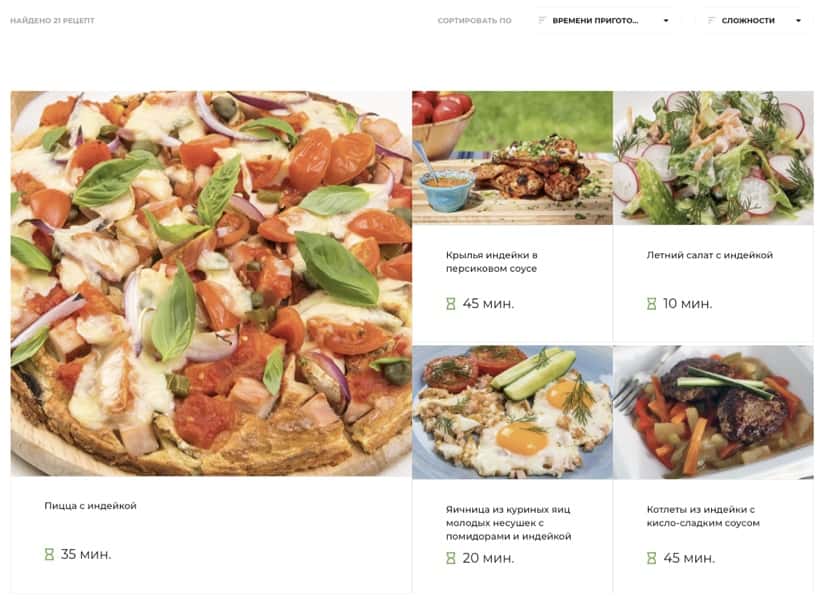Open the Пицца с индейкой recipe link
825x604 pixels.
(90, 506)
